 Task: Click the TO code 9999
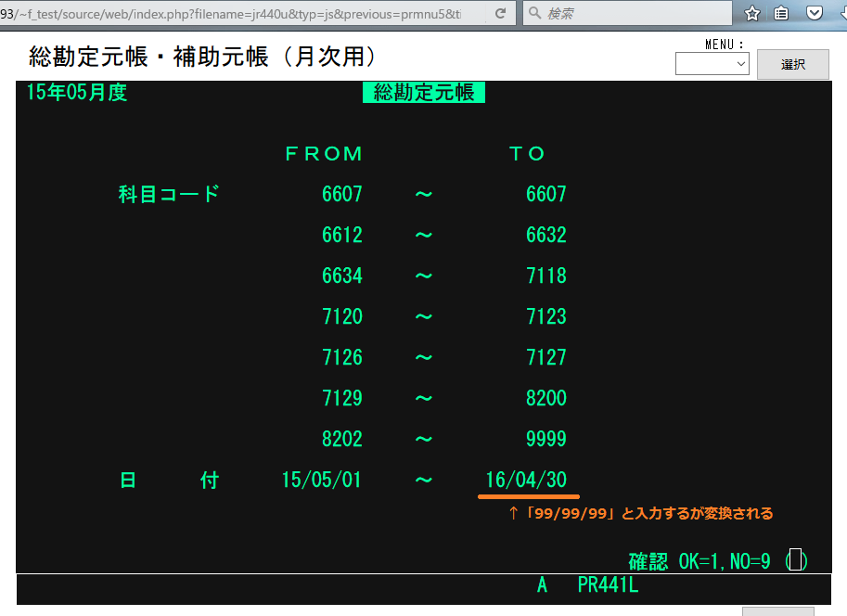click(x=545, y=439)
